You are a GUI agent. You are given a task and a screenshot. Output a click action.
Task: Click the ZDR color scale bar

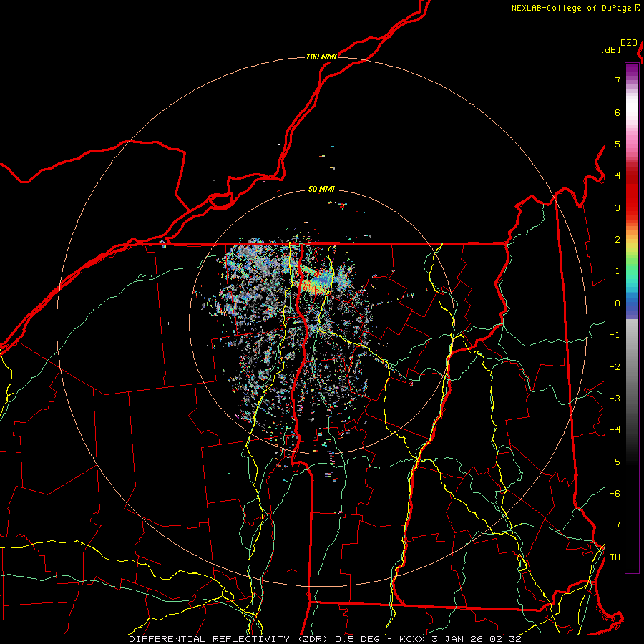click(x=632, y=318)
